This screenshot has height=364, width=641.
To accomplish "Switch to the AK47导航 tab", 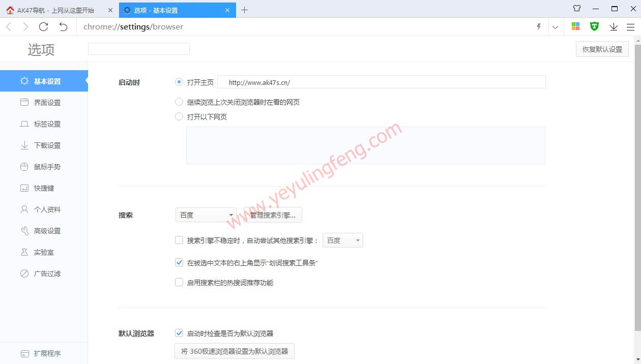I will 56,10.
